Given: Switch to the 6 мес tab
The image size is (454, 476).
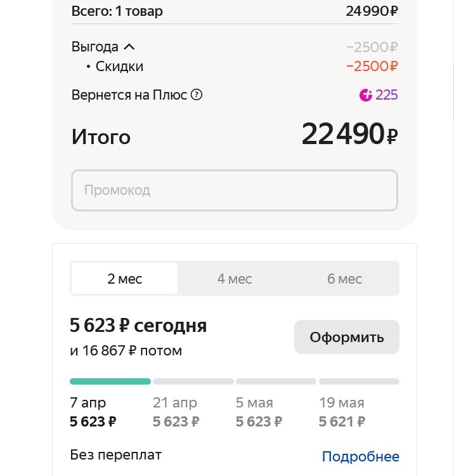Looking at the screenshot, I should pyautogui.click(x=344, y=279).
